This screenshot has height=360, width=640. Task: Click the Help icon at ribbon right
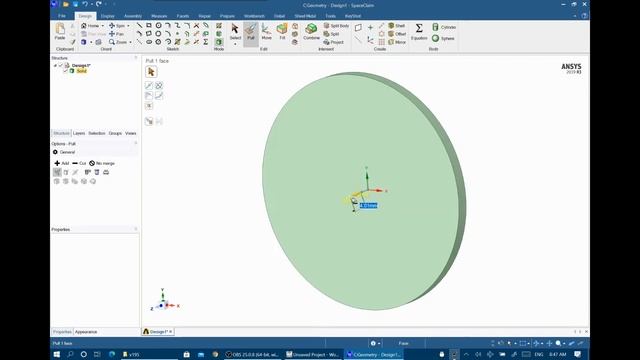click(584, 16)
